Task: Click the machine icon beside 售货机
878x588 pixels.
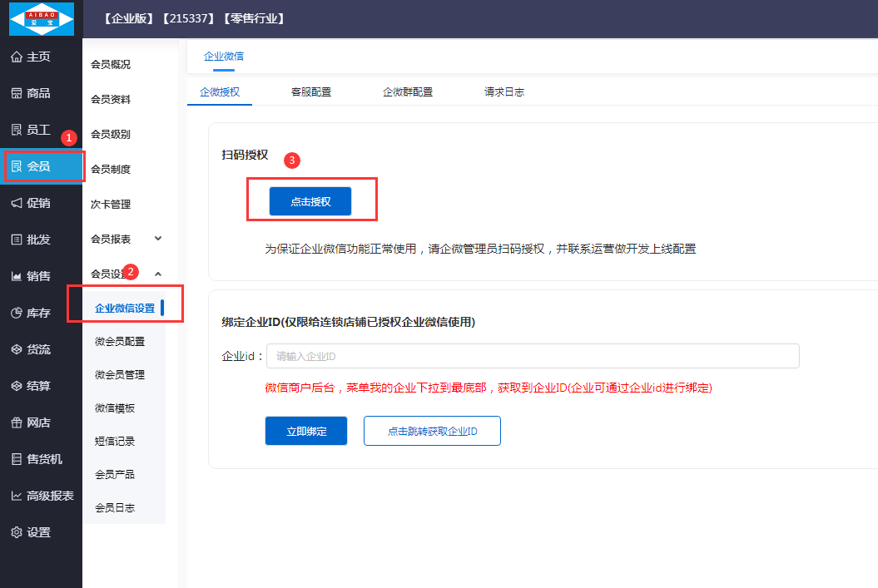Action: [17, 459]
